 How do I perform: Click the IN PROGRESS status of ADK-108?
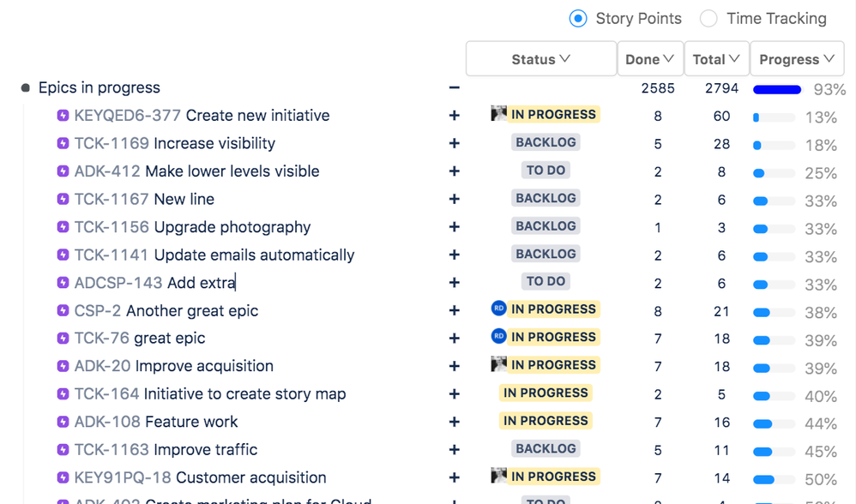tap(546, 421)
